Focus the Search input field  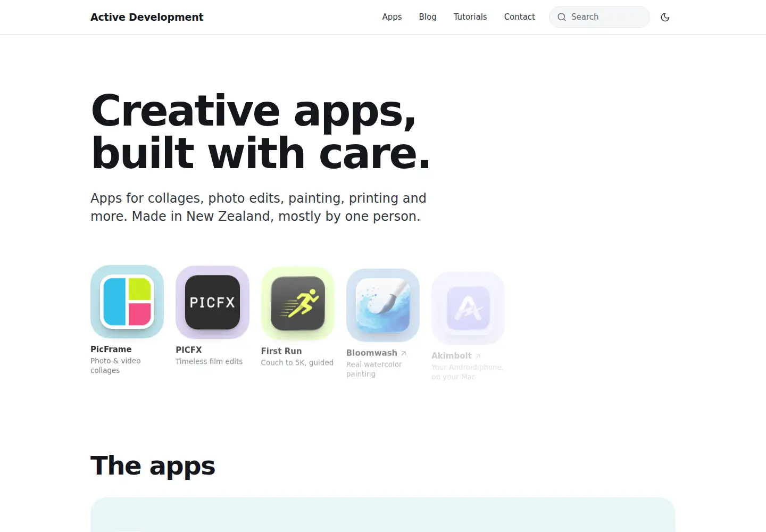[600, 17]
